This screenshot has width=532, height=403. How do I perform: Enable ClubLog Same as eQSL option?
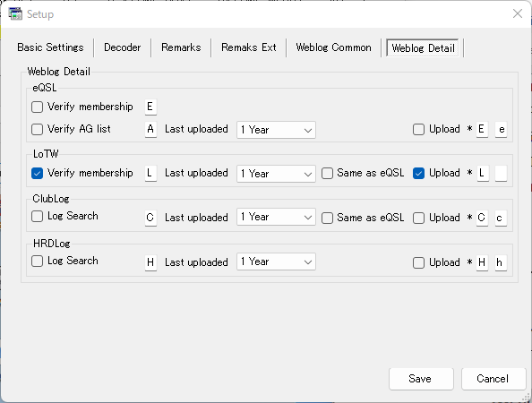click(x=327, y=218)
